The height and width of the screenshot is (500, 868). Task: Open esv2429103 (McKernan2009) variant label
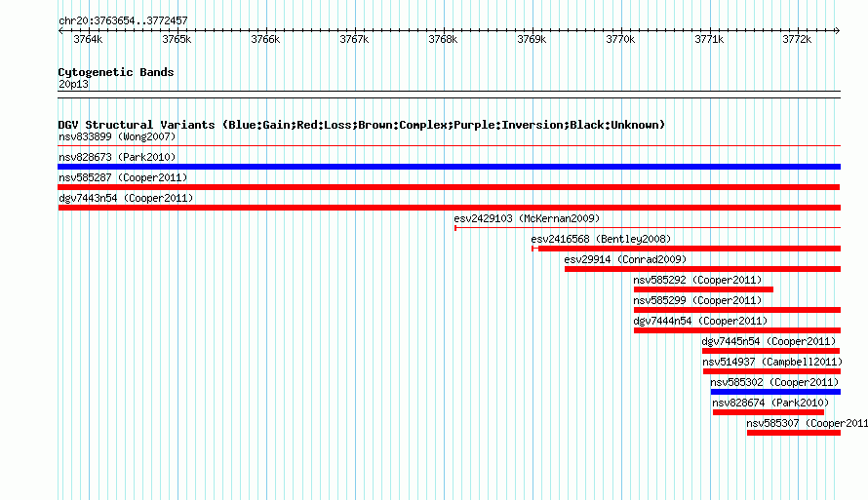pyautogui.click(x=527, y=218)
